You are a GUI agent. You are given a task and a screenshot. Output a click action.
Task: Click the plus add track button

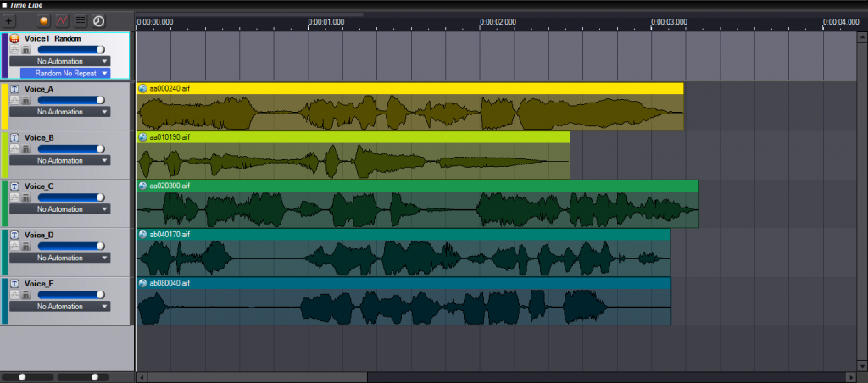[8, 21]
